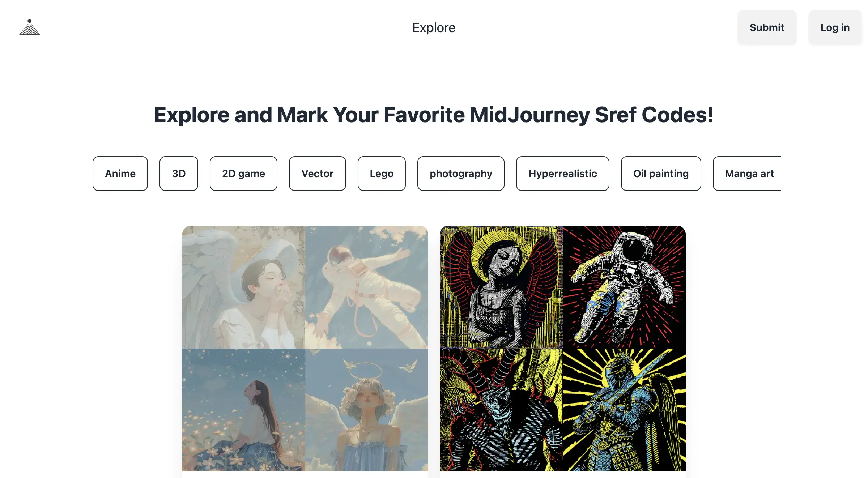Open the dark graphic art sref code
This screenshot has width=868, height=478.
click(563, 349)
